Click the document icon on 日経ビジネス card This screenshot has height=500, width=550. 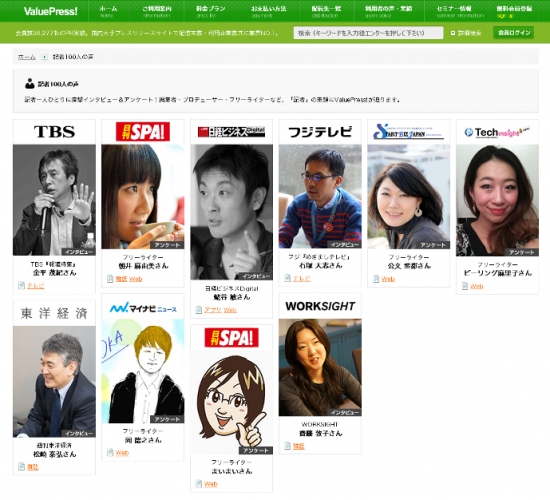coord(199,310)
